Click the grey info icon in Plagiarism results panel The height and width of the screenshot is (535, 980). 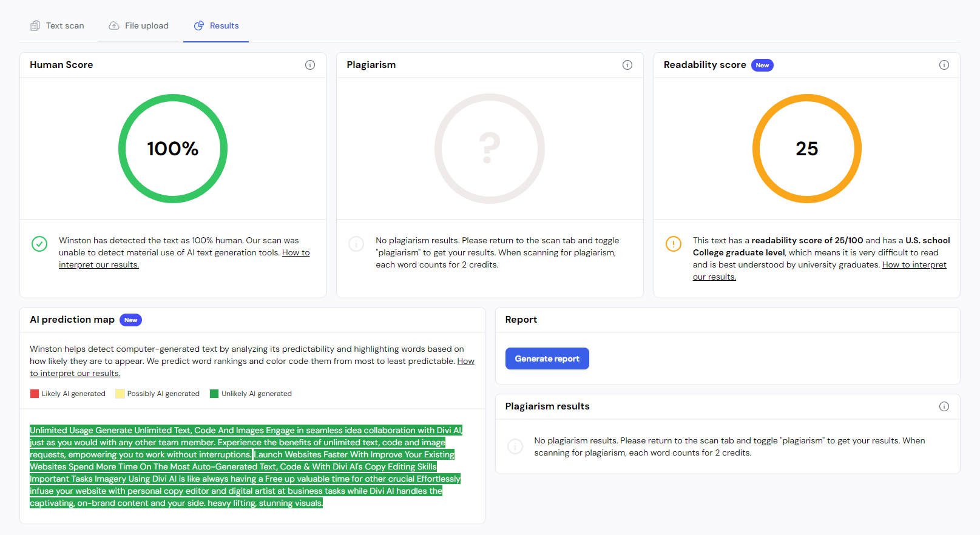pos(515,446)
